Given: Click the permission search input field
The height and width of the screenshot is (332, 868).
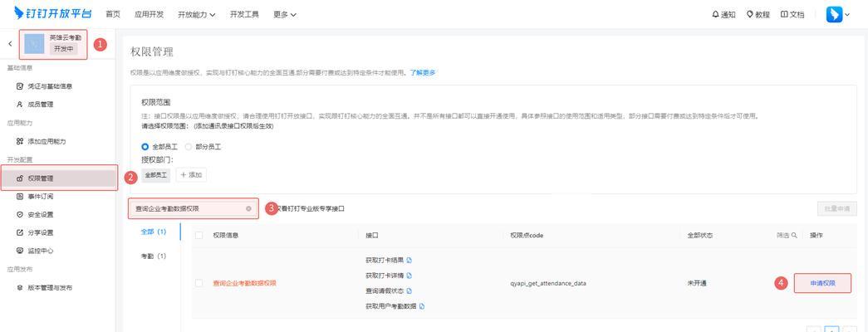Looking at the screenshot, I should (x=194, y=208).
